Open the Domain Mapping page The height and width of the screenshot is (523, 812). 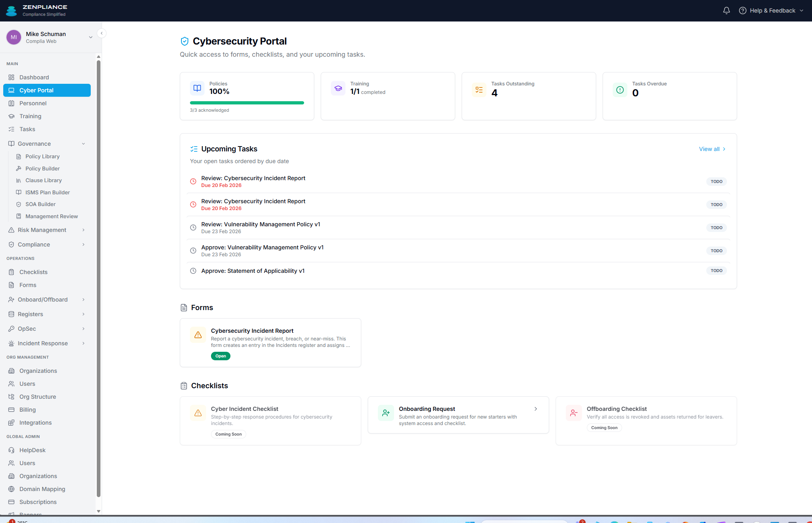coord(42,489)
